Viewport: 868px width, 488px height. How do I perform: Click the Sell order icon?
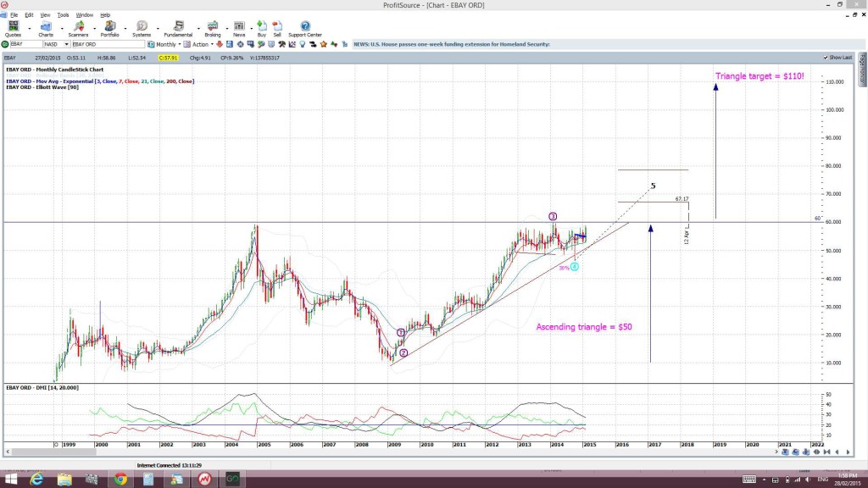click(277, 29)
